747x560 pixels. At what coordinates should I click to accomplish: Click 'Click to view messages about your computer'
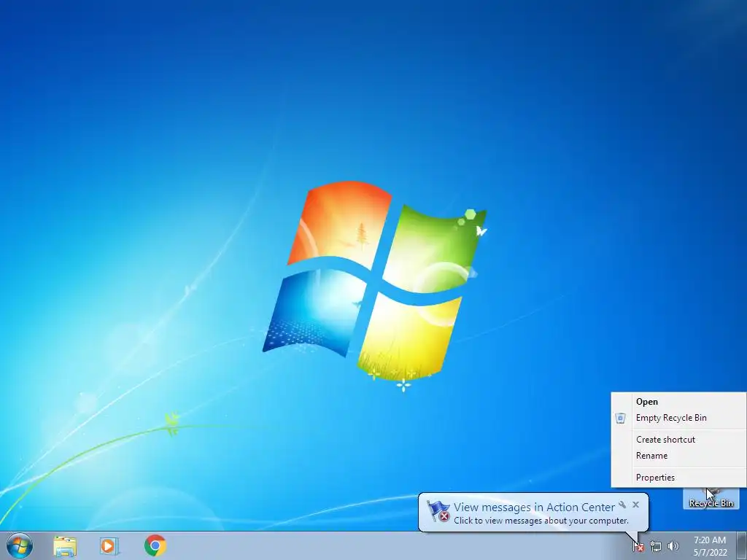pyautogui.click(x=541, y=521)
